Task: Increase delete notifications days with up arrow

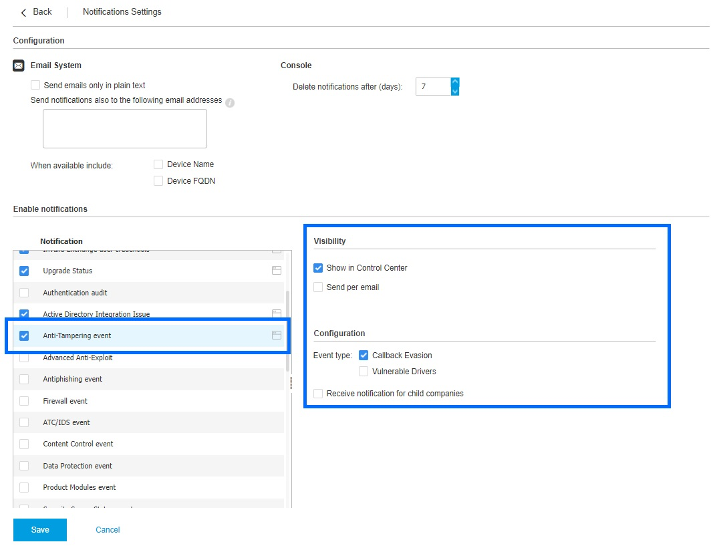Action: [455, 82]
